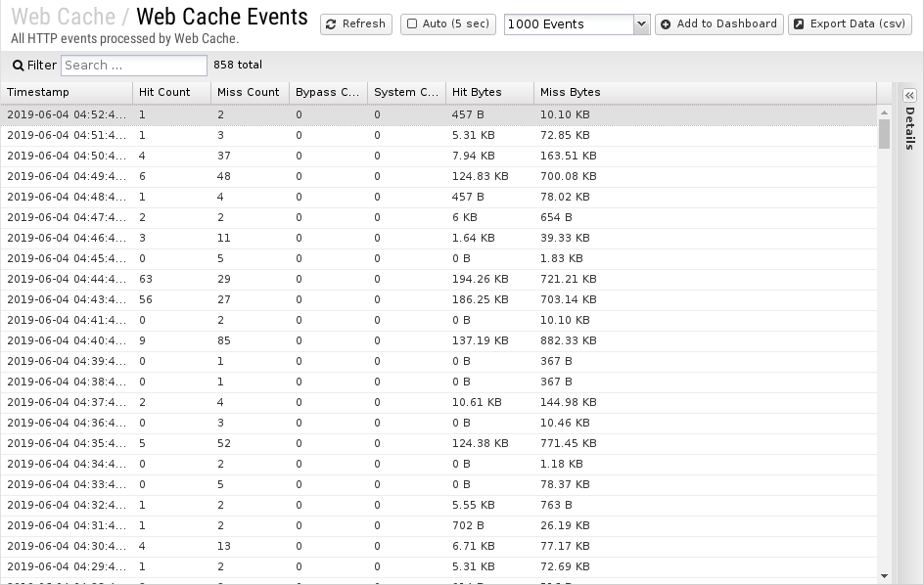This screenshot has height=585, width=924.
Task: Click the Add to Dashboard button
Action: (x=718, y=24)
